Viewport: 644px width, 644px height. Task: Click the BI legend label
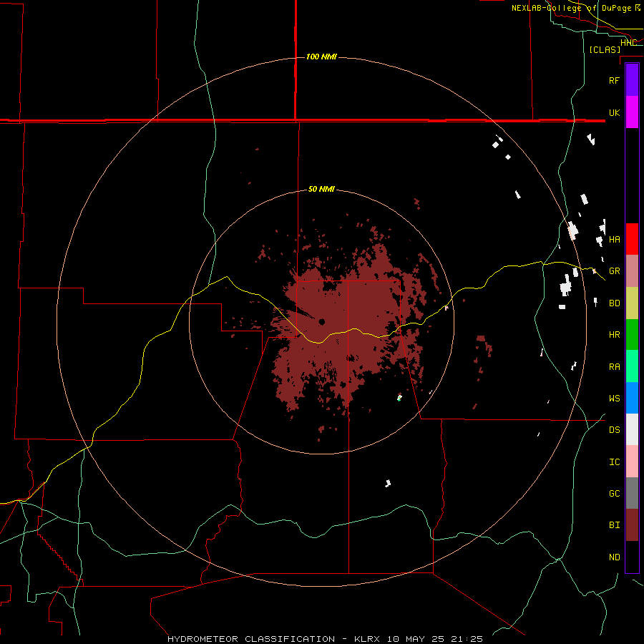[x=614, y=525]
